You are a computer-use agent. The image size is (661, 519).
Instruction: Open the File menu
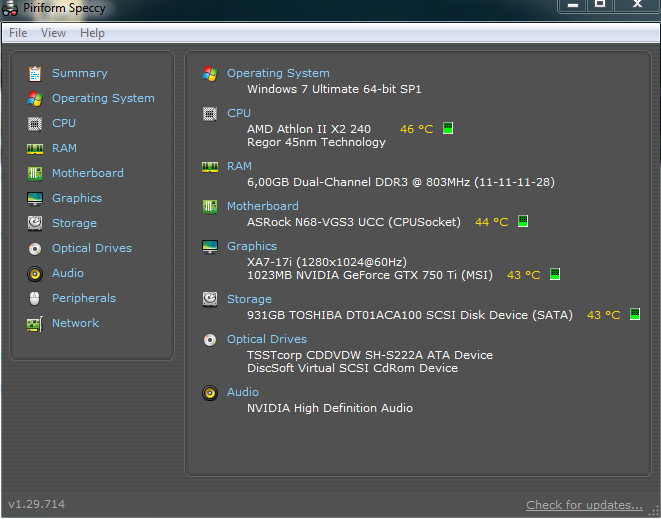18,33
